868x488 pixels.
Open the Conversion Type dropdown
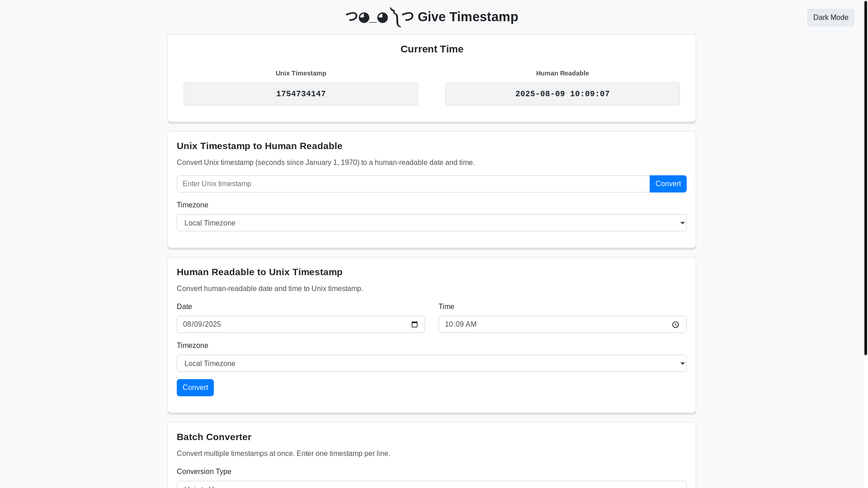click(431, 484)
